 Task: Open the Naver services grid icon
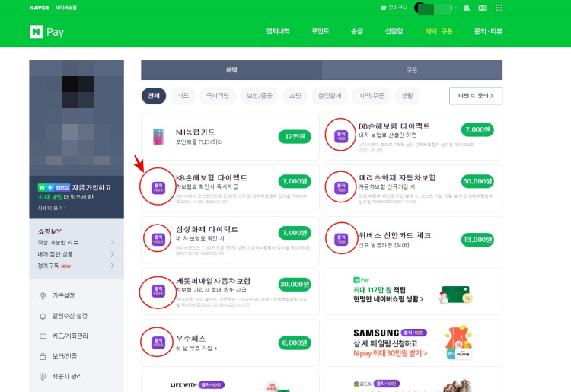499,8
